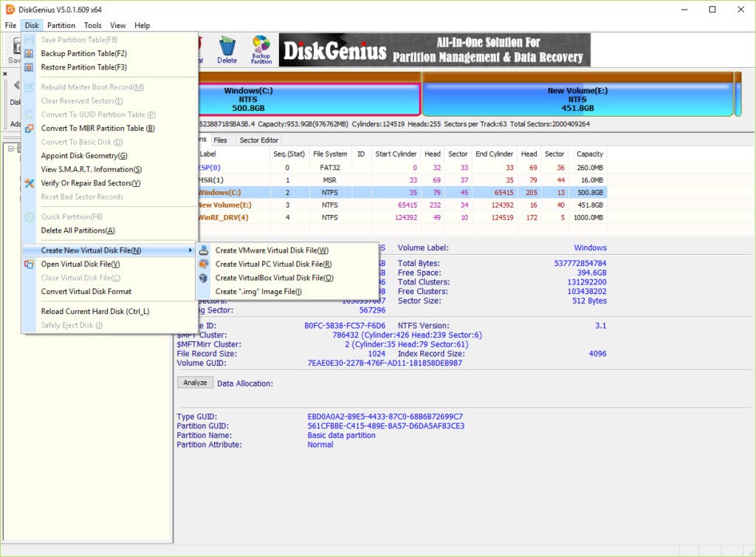
Task: Click the Delete toolbar icon
Action: 227,50
